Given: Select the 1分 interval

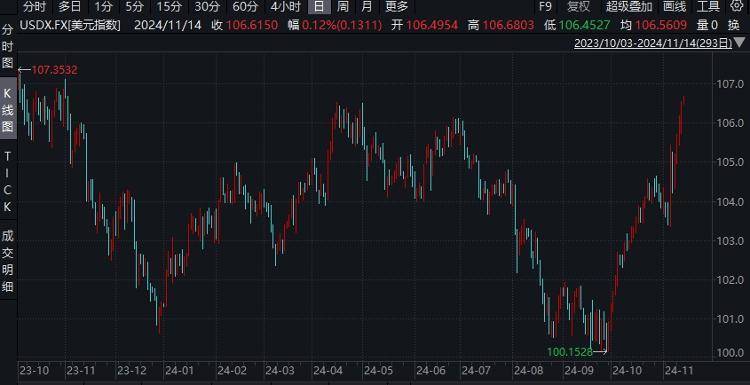Looking at the screenshot, I should coord(103,7).
